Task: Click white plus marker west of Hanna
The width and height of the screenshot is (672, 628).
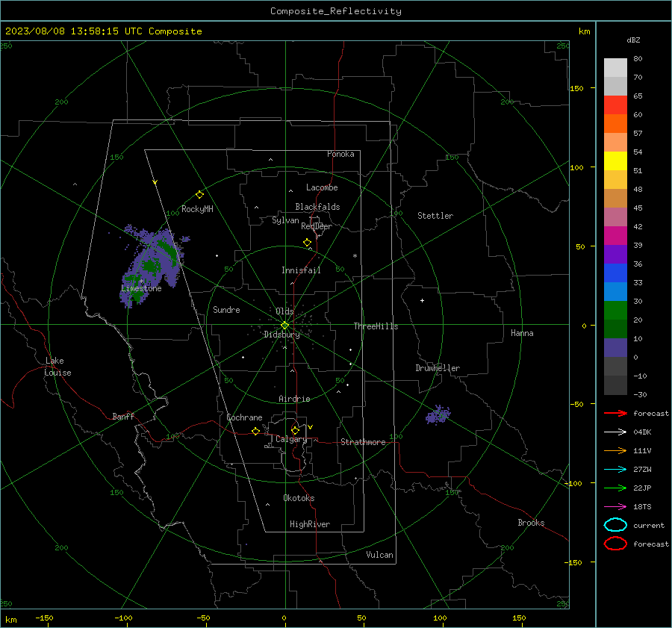Action: pos(422,300)
